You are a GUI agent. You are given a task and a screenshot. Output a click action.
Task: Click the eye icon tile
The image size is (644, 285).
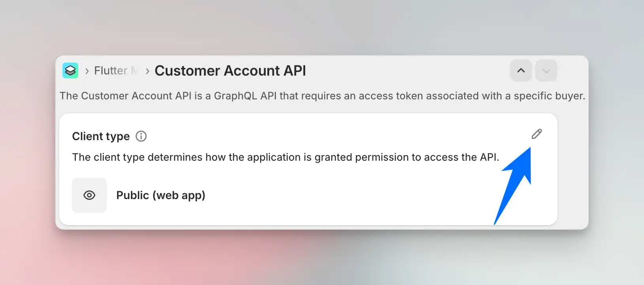click(x=89, y=195)
